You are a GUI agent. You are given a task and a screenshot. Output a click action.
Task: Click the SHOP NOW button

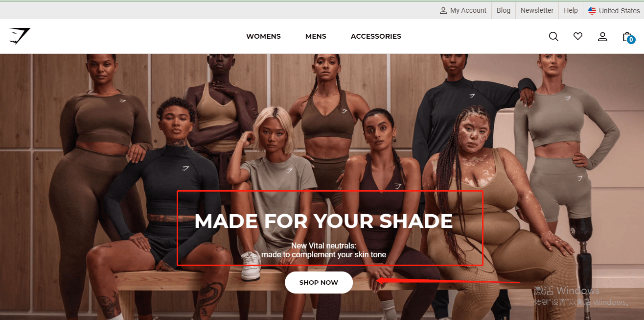(x=319, y=282)
